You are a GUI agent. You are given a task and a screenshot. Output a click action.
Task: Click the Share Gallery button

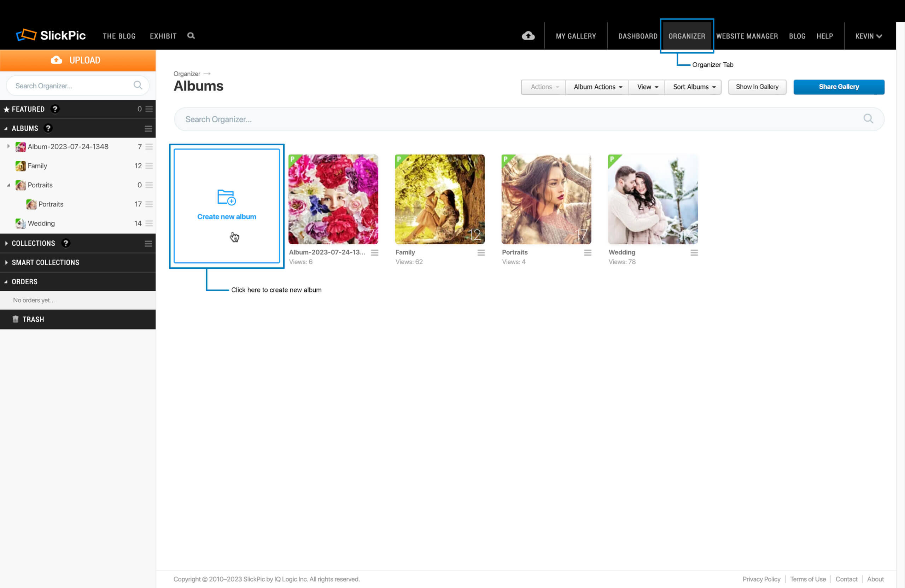pos(839,87)
